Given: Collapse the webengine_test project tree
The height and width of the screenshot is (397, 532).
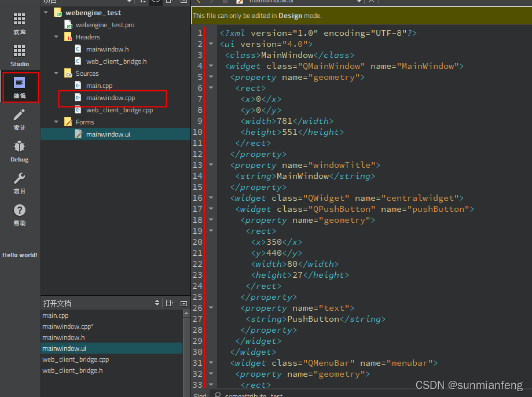Looking at the screenshot, I should pos(46,12).
